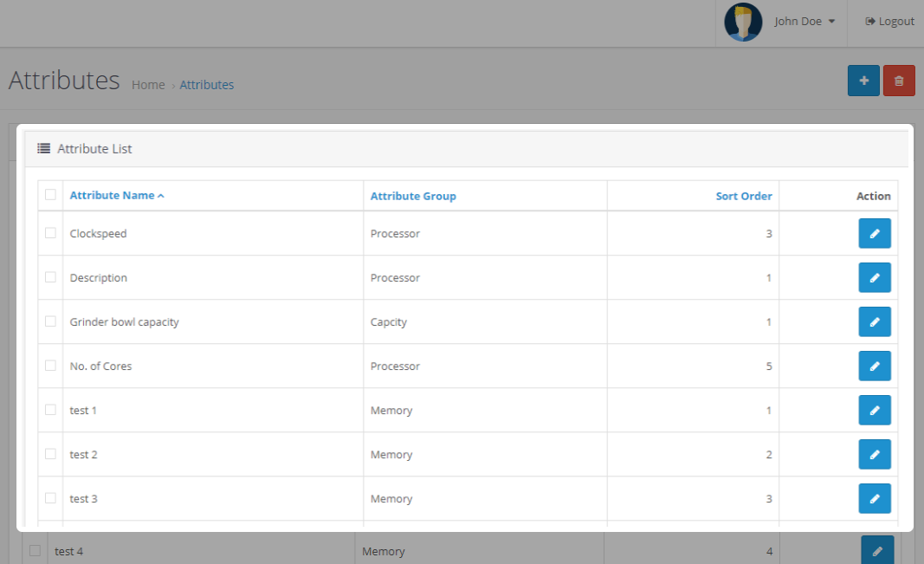
Task: Click the Logout button
Action: point(889,22)
